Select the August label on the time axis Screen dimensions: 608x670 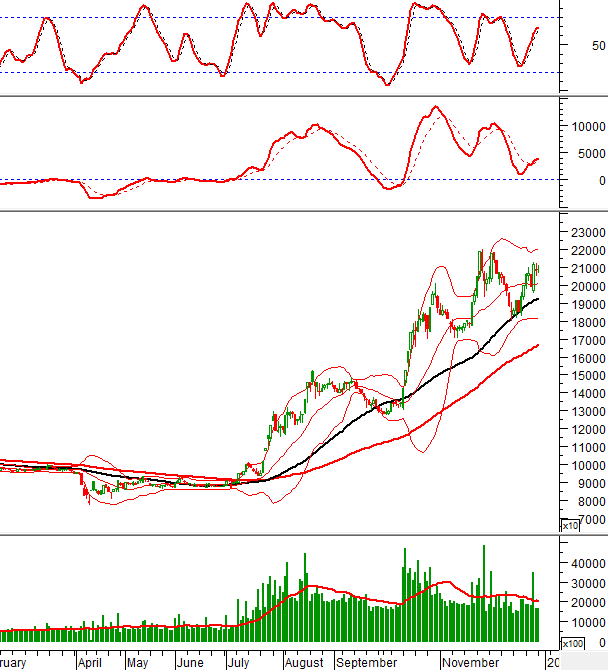coord(304,662)
